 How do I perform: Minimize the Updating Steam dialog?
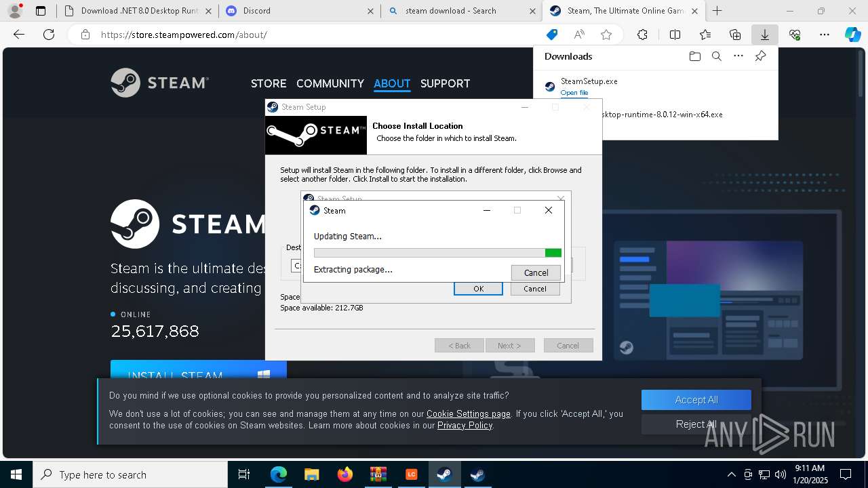point(486,210)
